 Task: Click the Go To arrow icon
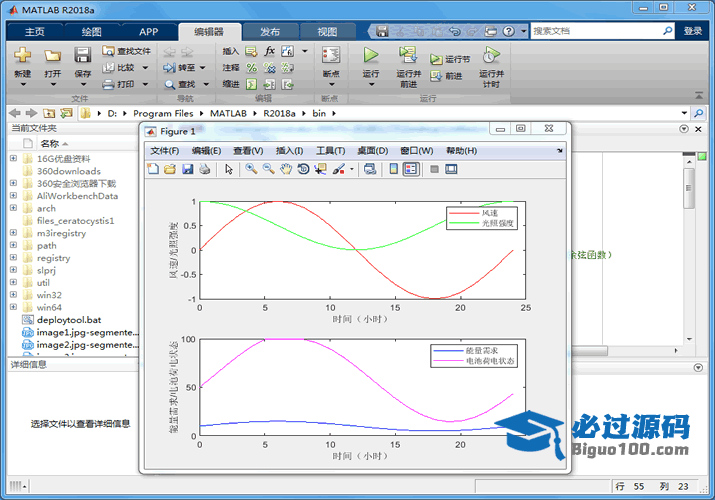click(169, 67)
